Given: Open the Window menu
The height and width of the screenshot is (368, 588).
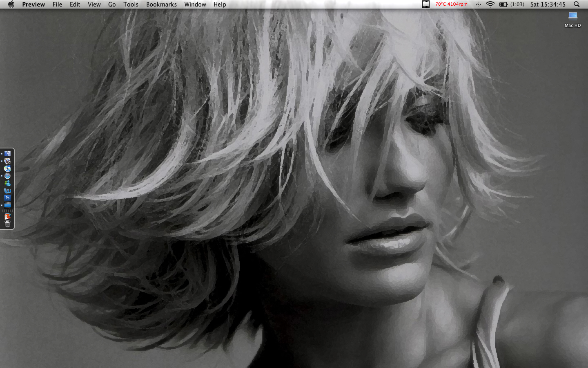Looking at the screenshot, I should (195, 4).
